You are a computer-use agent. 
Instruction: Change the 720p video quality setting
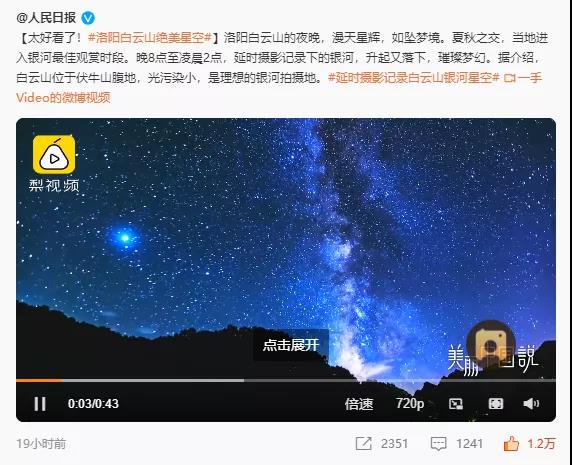[410, 404]
